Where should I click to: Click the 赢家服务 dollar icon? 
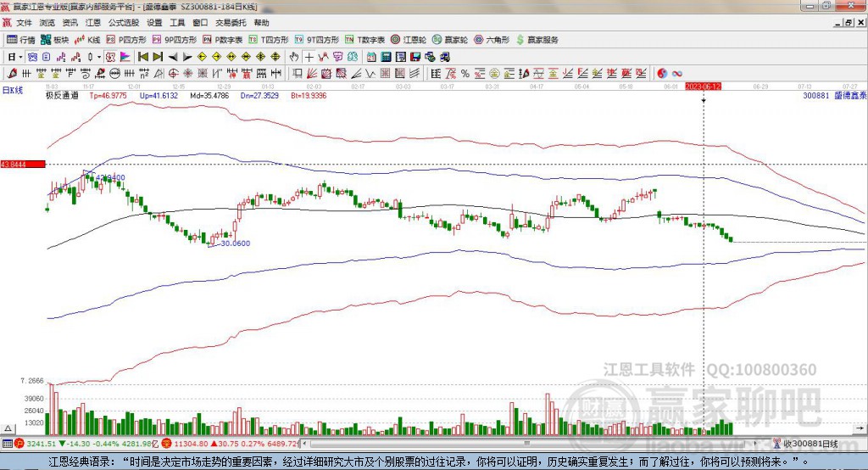520,40
